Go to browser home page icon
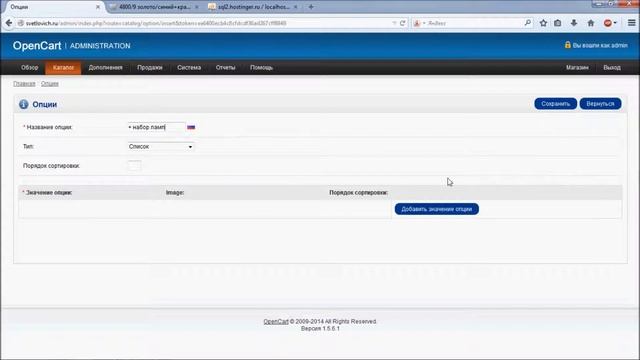The width and height of the screenshot is (640, 360). [591, 23]
